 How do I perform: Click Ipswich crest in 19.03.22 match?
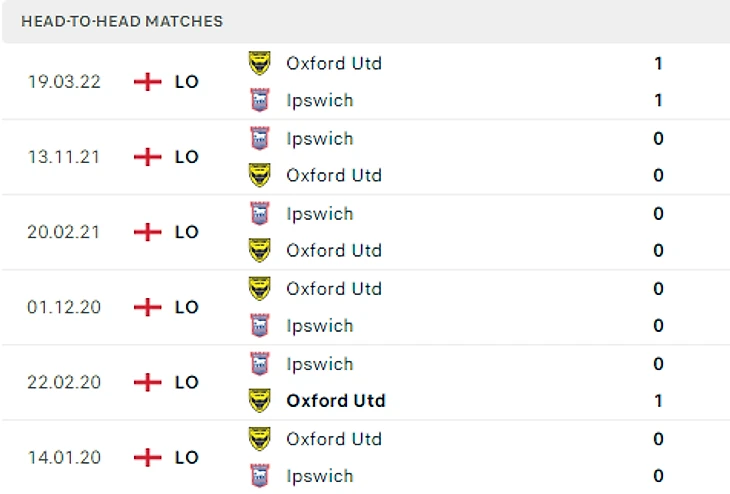[x=260, y=100]
